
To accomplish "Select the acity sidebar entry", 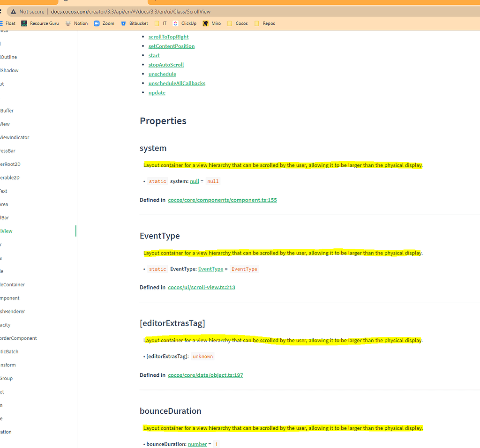I will click(5, 325).
